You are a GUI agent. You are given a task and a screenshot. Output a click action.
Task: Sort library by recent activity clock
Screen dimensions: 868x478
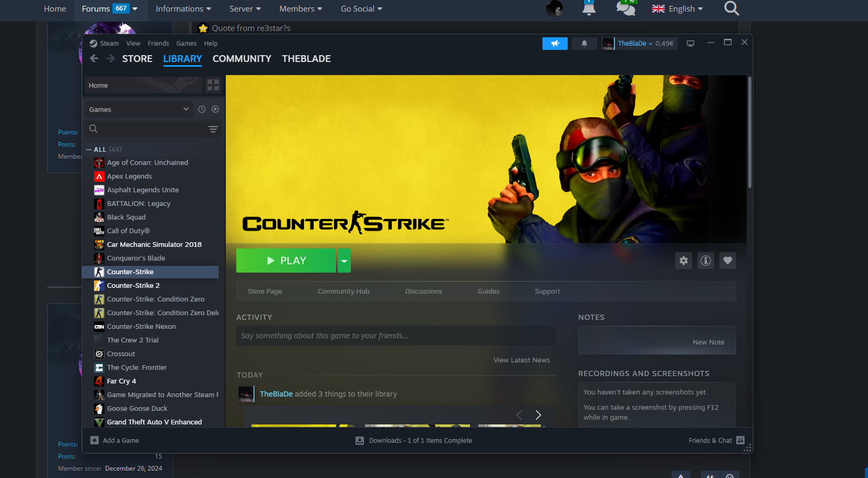tap(202, 109)
